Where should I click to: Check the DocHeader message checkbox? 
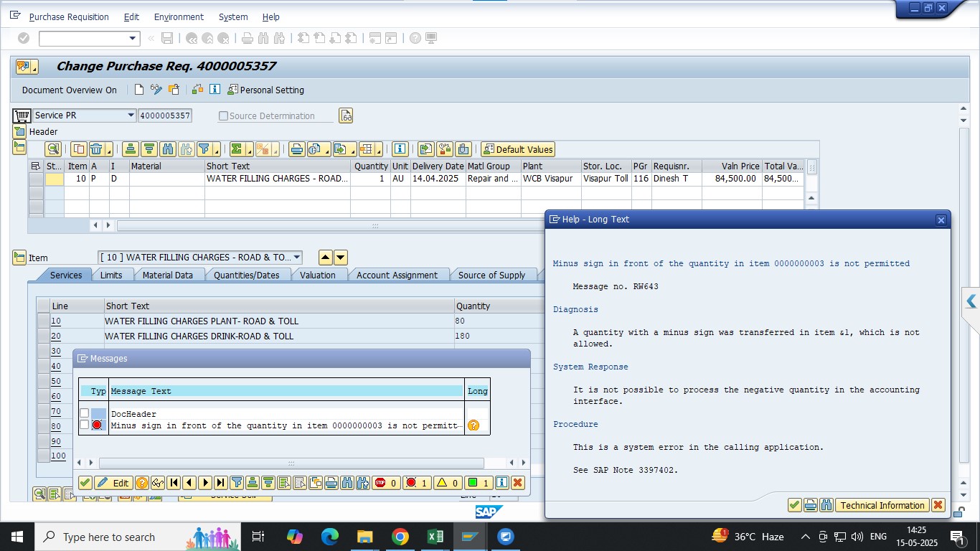tap(85, 413)
